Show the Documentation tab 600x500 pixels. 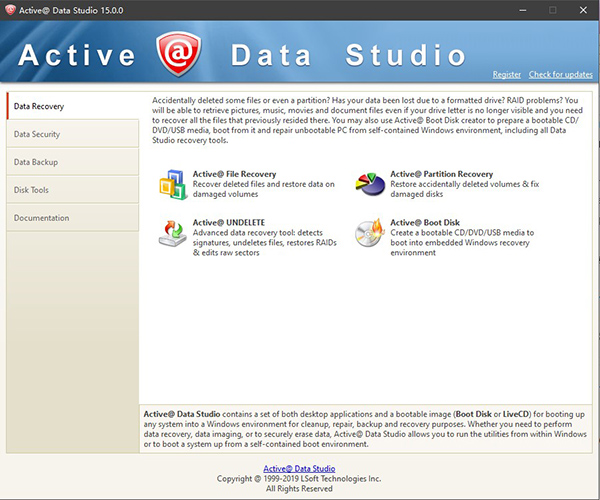pyautogui.click(x=73, y=218)
